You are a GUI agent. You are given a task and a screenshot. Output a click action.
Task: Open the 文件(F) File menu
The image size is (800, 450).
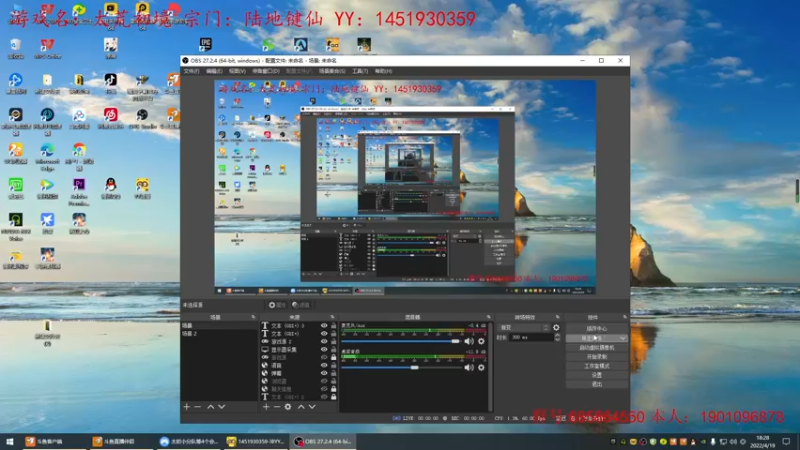coord(191,71)
